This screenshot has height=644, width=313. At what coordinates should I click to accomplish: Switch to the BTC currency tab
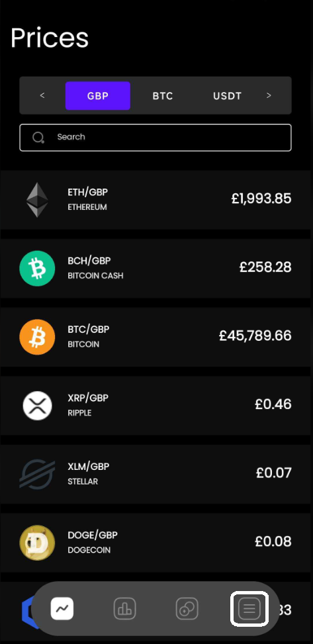pyautogui.click(x=163, y=96)
